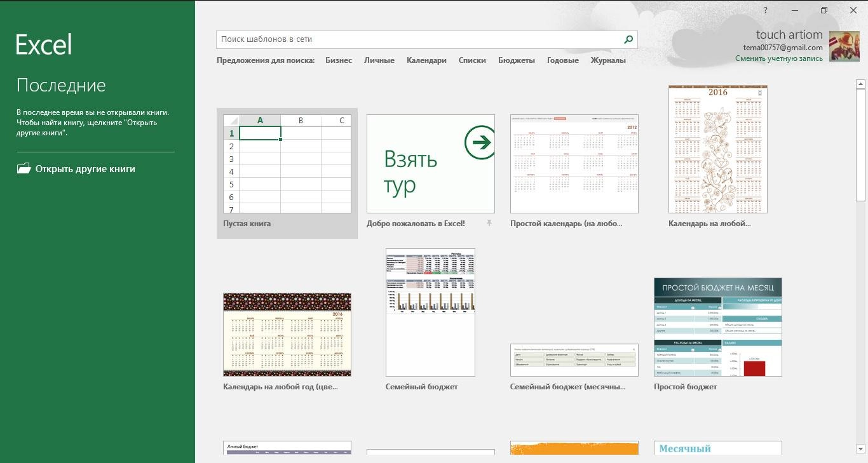Image resolution: width=868 pixels, height=463 pixels.
Task: Click the Последние heading
Action: pos(61,85)
